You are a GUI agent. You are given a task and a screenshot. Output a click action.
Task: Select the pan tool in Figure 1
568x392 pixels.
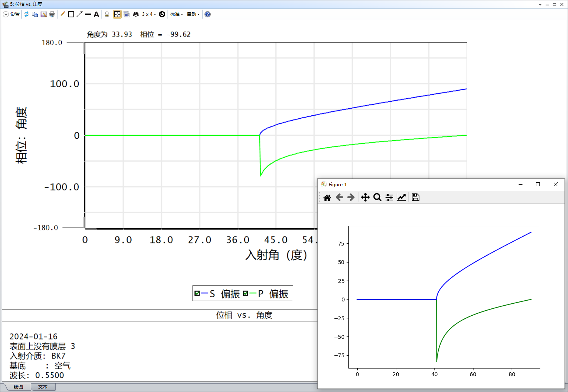(365, 197)
